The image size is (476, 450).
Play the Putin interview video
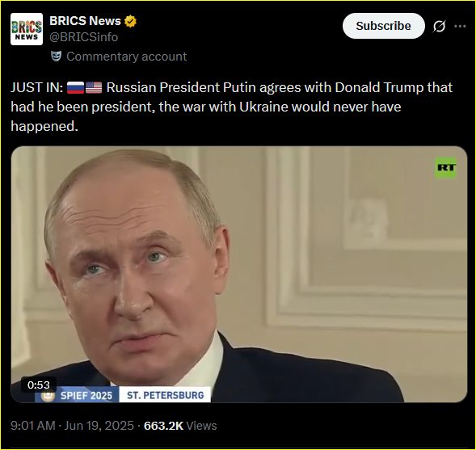239,275
